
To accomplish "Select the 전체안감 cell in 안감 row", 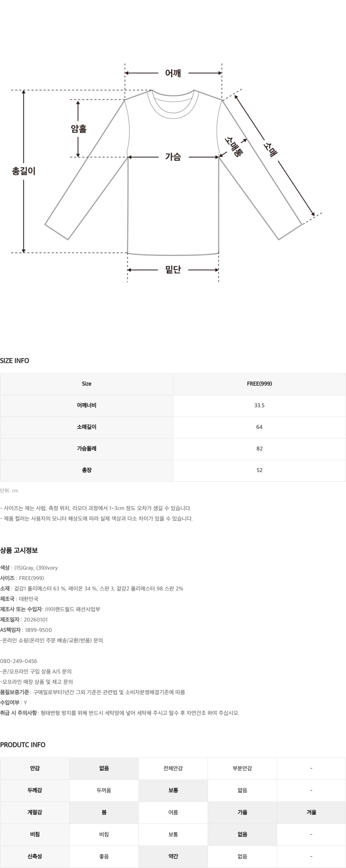I will (173, 769).
